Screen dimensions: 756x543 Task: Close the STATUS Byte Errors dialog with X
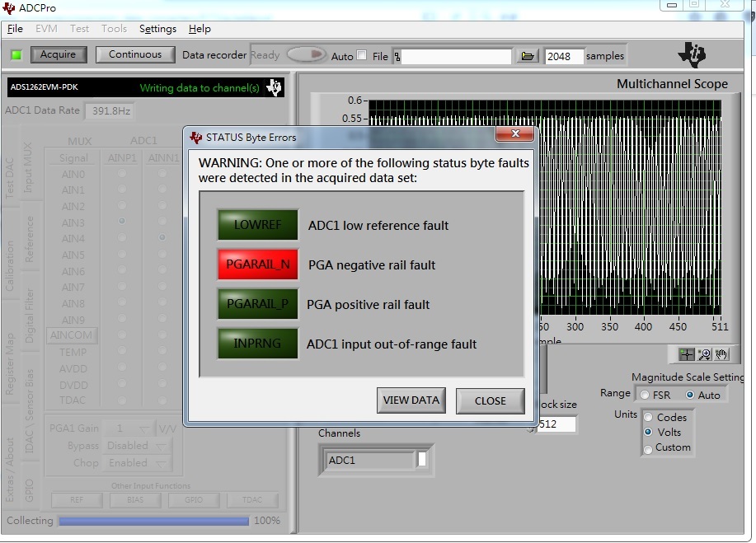click(x=515, y=134)
